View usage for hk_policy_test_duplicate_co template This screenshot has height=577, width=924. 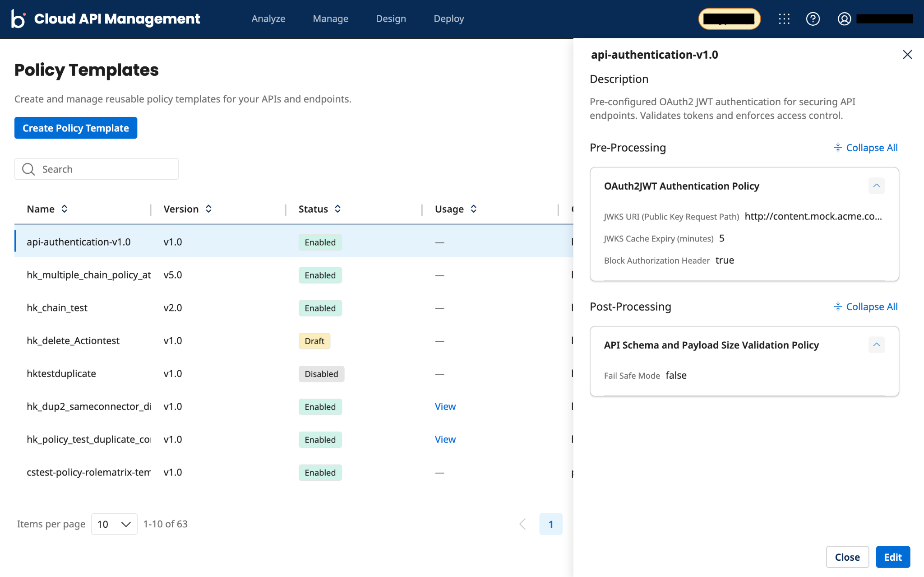pyautogui.click(x=445, y=439)
